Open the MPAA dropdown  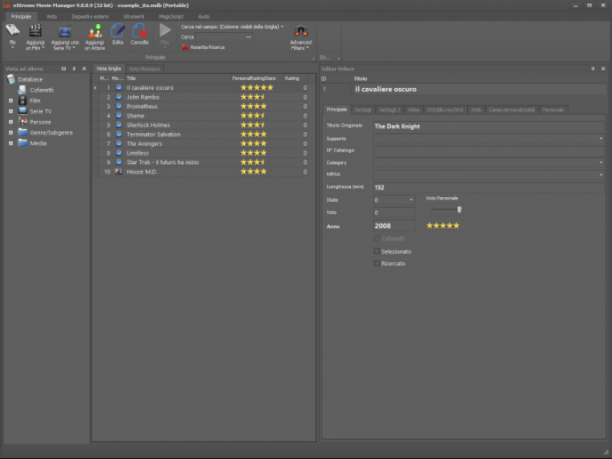(601, 174)
